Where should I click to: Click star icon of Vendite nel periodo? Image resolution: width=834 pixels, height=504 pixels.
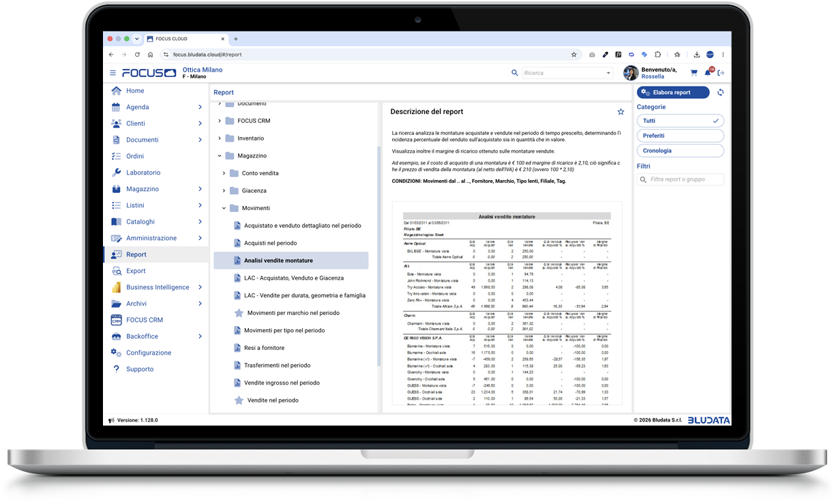(x=239, y=400)
